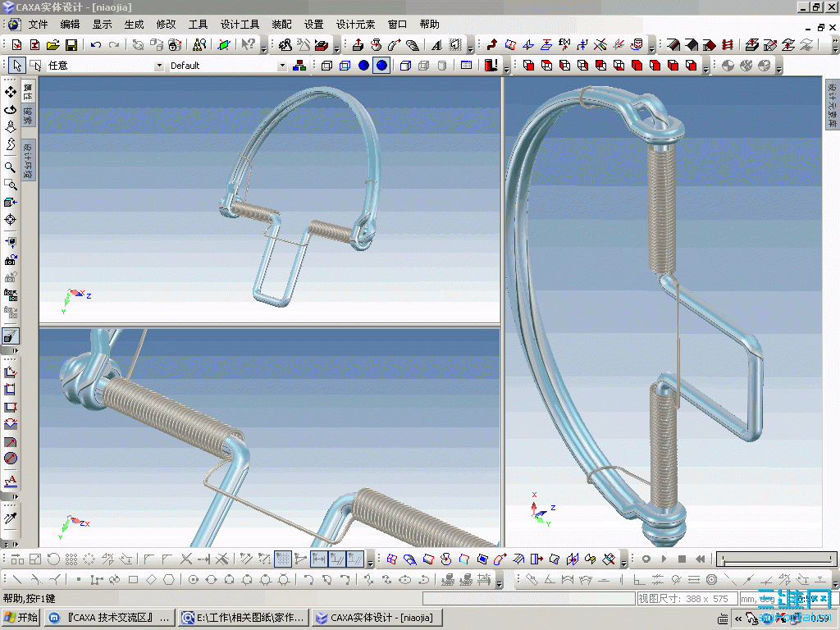Open the 帮助 menu
This screenshot has width=840, height=630.
(429, 24)
